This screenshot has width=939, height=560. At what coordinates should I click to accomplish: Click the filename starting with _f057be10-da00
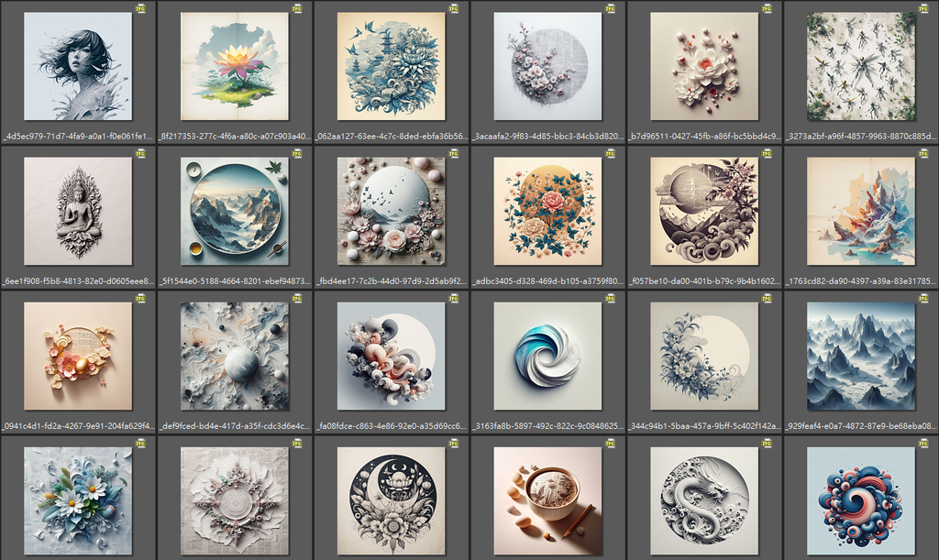704,281
